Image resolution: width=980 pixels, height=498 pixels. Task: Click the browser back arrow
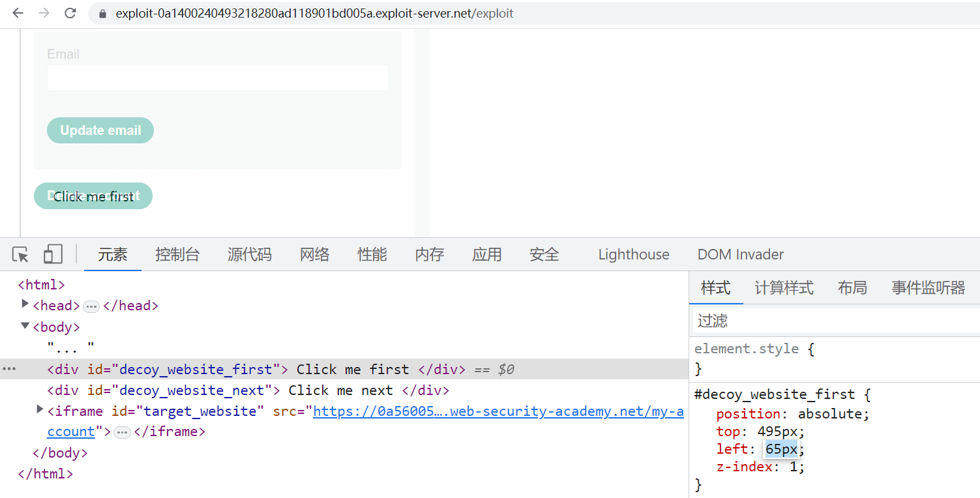point(18,13)
